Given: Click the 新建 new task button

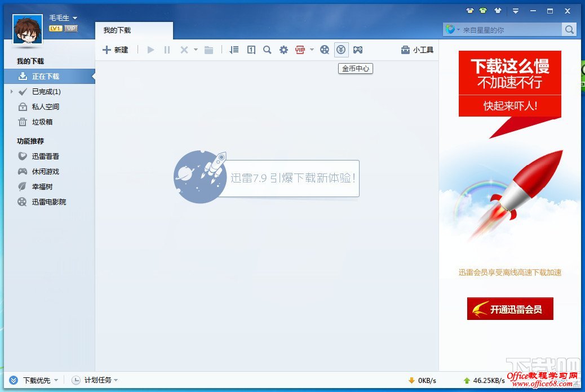Looking at the screenshot, I should (x=116, y=50).
